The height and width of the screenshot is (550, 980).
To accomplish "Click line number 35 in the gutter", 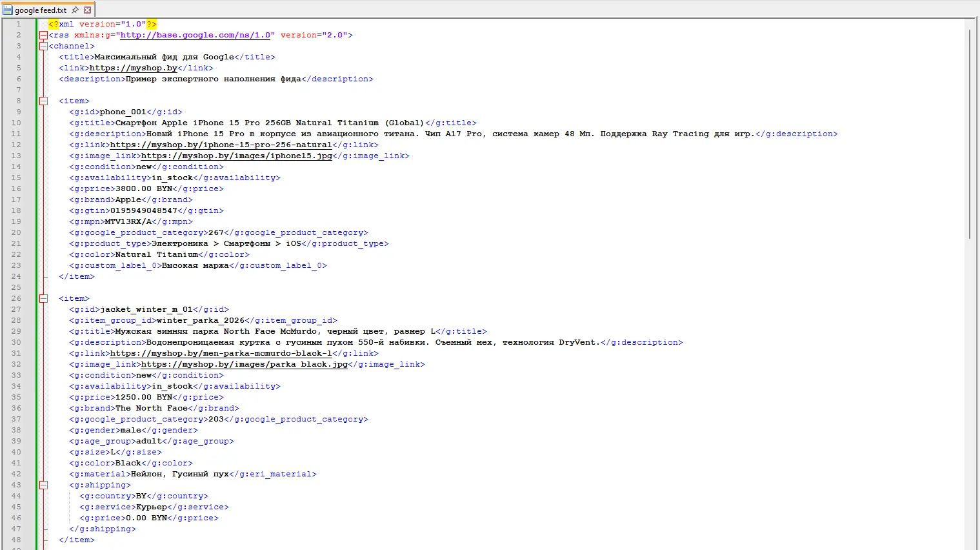I will click(16, 397).
